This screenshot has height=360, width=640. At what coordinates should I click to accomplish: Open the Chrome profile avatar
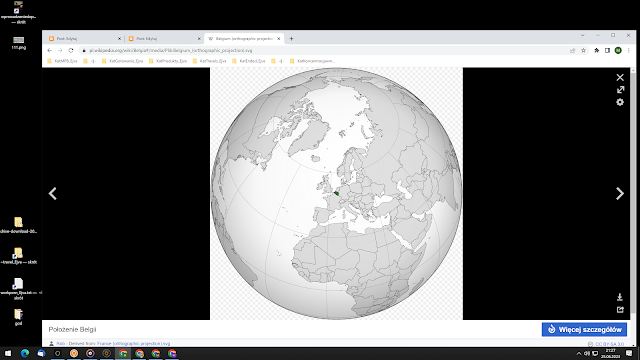pos(618,50)
